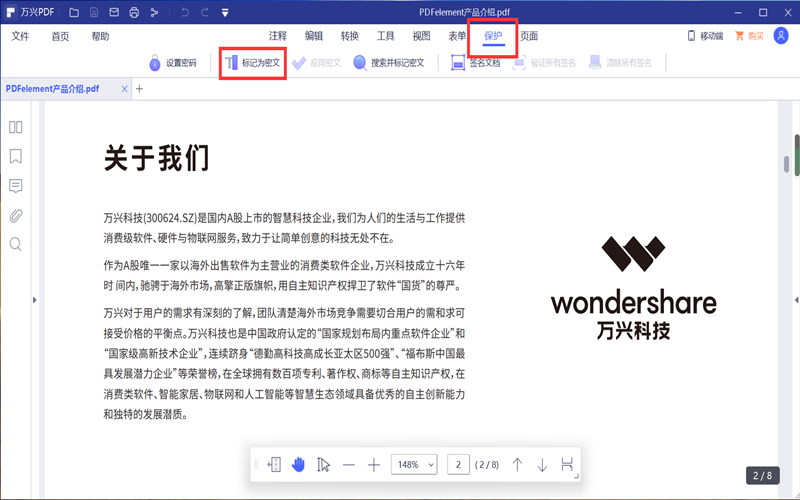
Task: Open the 148% zoom level dropdown
Action: (415, 464)
